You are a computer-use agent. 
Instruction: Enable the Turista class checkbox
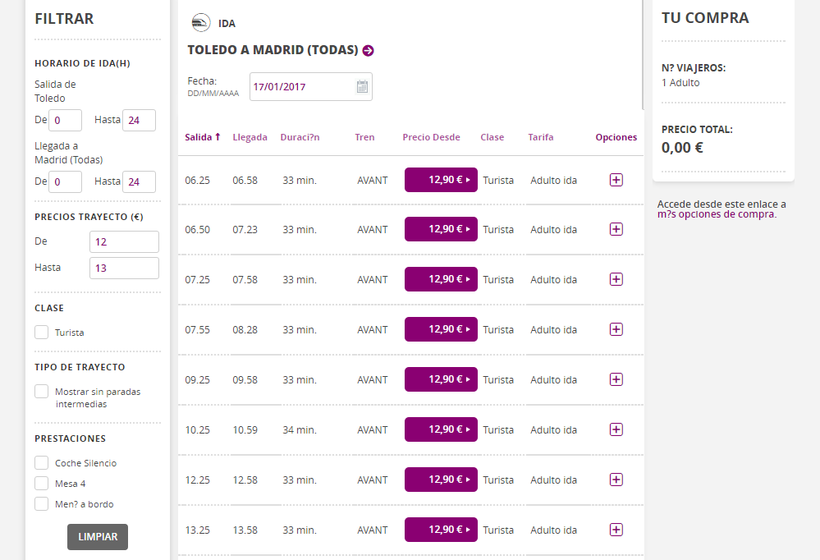click(x=42, y=332)
